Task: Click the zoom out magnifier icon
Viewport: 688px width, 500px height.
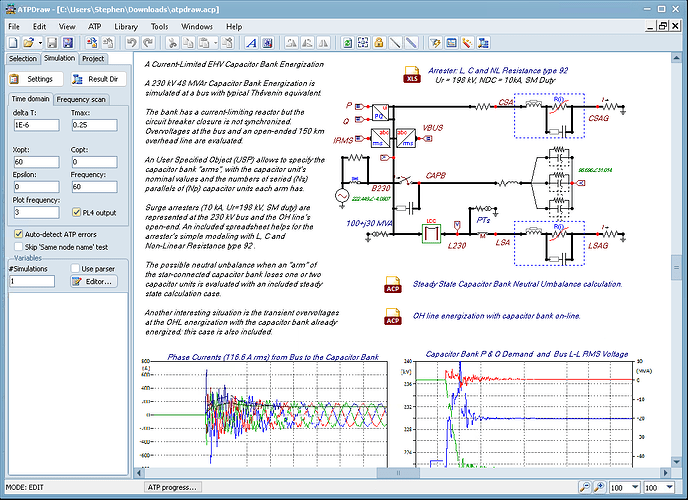Action: click(x=583, y=486)
